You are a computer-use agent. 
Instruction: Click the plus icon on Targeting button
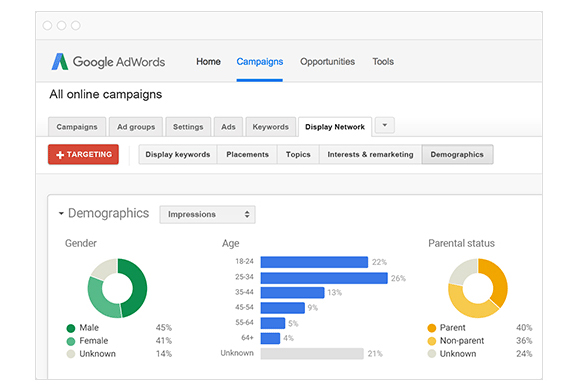[60, 155]
